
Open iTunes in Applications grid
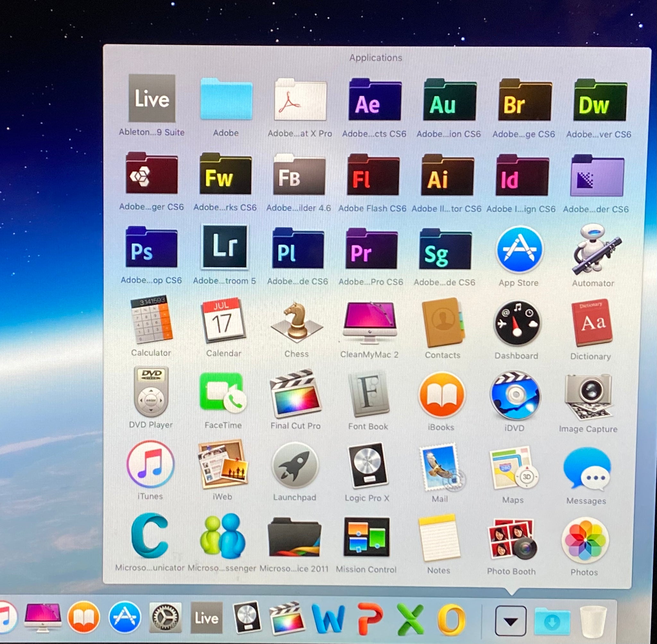pos(150,464)
